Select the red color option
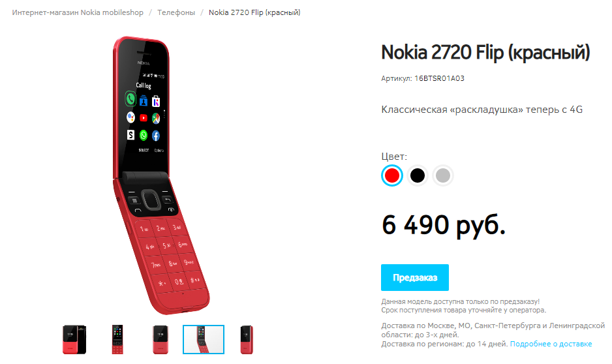612x364 pixels. [x=392, y=175]
